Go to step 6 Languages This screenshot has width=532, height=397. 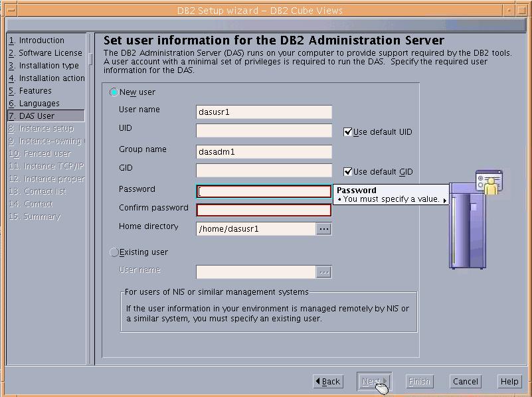pos(34,103)
